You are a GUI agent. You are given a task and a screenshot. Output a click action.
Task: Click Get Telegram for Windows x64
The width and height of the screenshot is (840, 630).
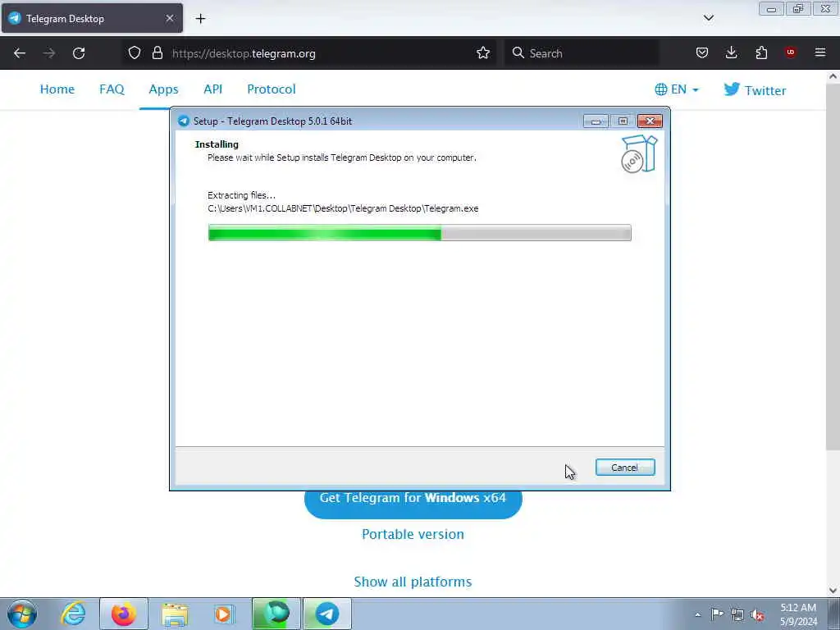coord(413,503)
